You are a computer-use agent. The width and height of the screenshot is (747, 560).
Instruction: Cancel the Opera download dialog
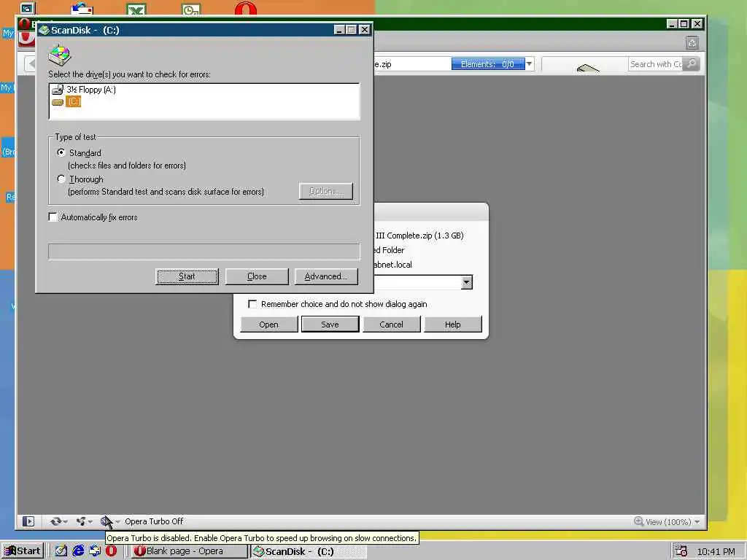click(391, 324)
